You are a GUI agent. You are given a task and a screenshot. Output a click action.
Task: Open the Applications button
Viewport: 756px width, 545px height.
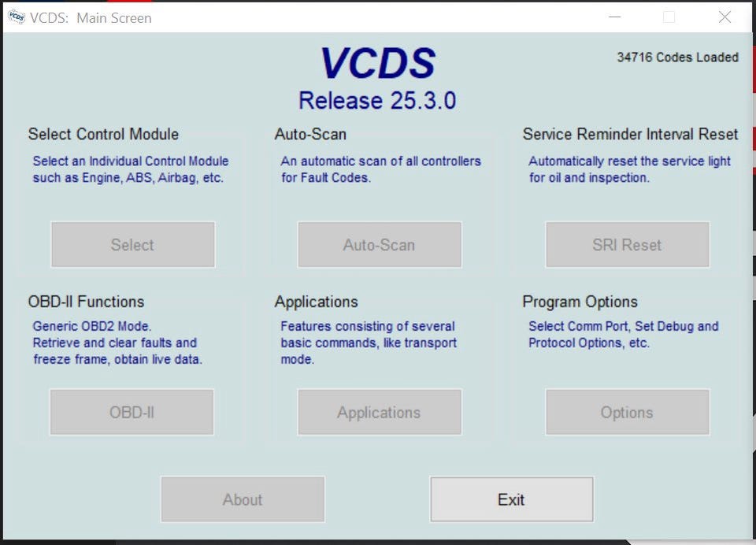[x=380, y=413]
